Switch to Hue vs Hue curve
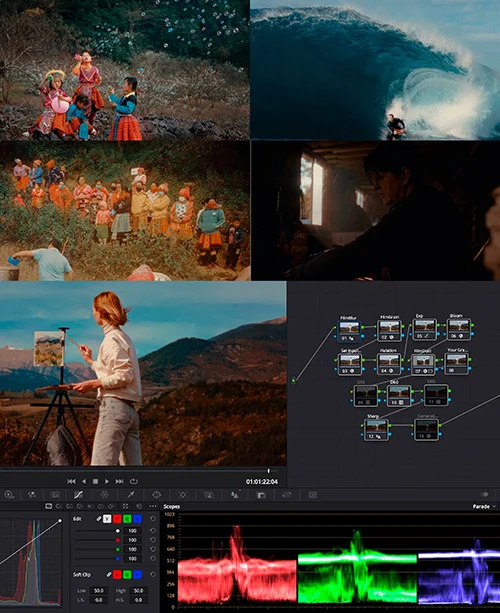Image resolution: width=500 pixels, height=613 pixels. pyautogui.click(x=59, y=506)
